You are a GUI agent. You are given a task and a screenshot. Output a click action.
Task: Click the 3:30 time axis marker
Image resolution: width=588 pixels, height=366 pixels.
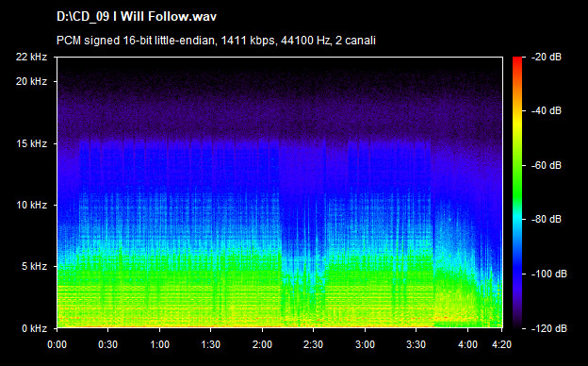(x=416, y=344)
